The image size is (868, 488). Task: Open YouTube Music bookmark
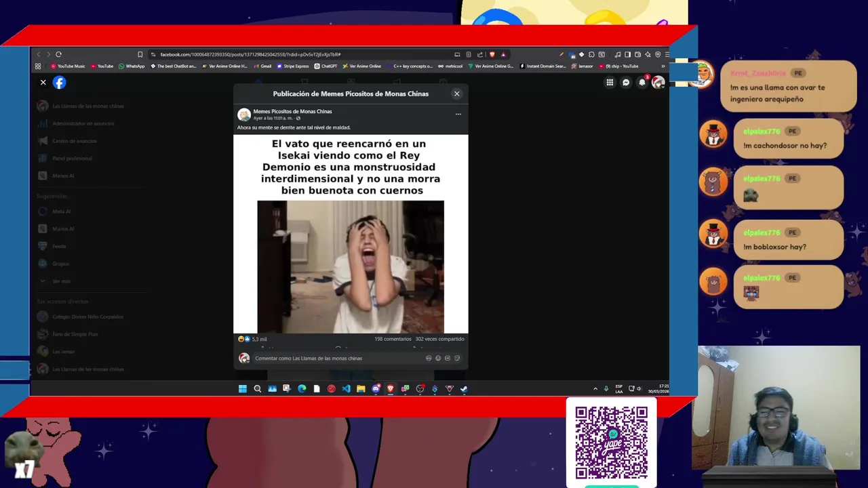68,66
